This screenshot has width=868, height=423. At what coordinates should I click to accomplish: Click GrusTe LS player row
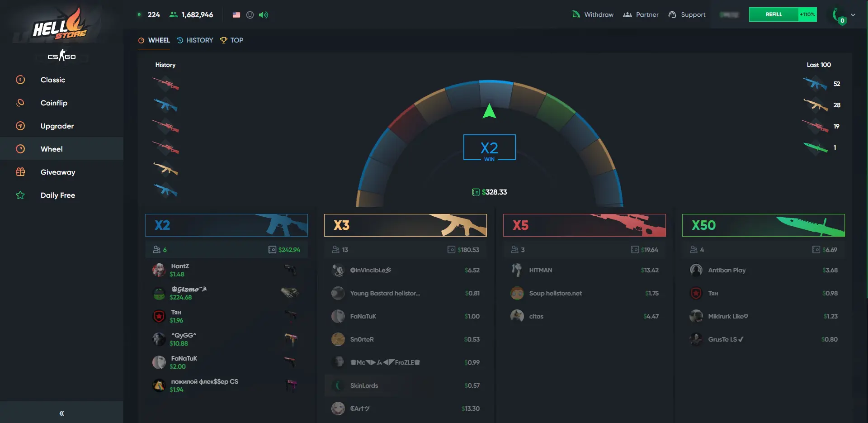764,339
